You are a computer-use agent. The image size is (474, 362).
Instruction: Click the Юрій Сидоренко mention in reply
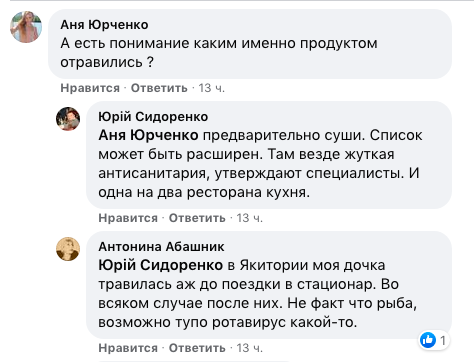pyautogui.click(x=161, y=265)
